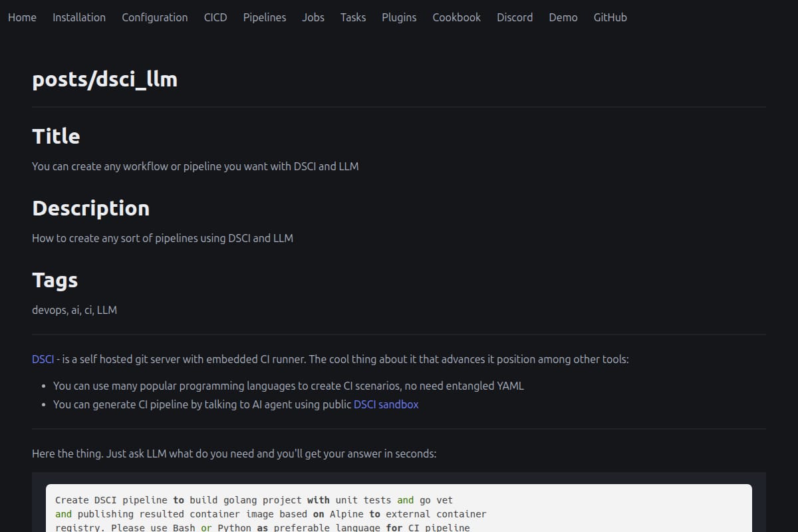Open the Pipelines section

(x=265, y=17)
